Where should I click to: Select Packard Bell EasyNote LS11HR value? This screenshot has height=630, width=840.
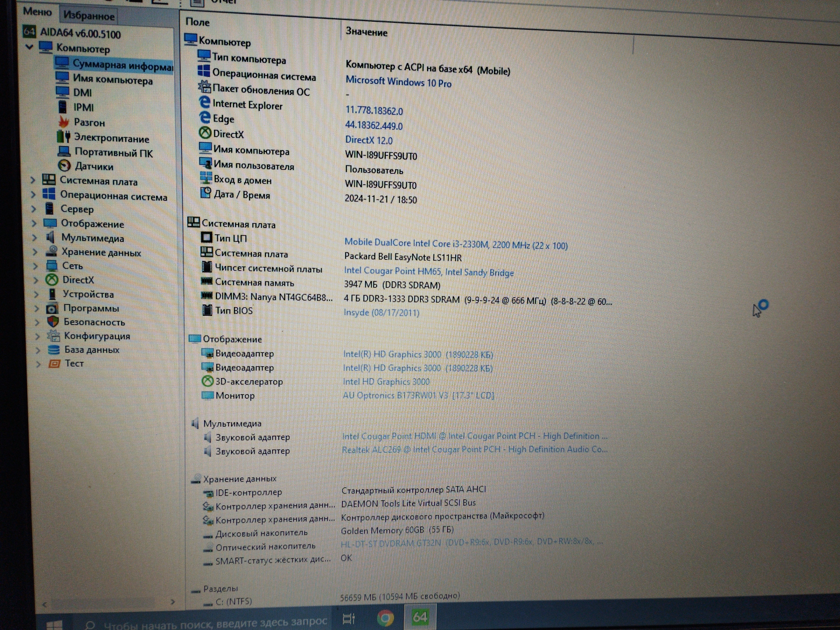[402, 257]
